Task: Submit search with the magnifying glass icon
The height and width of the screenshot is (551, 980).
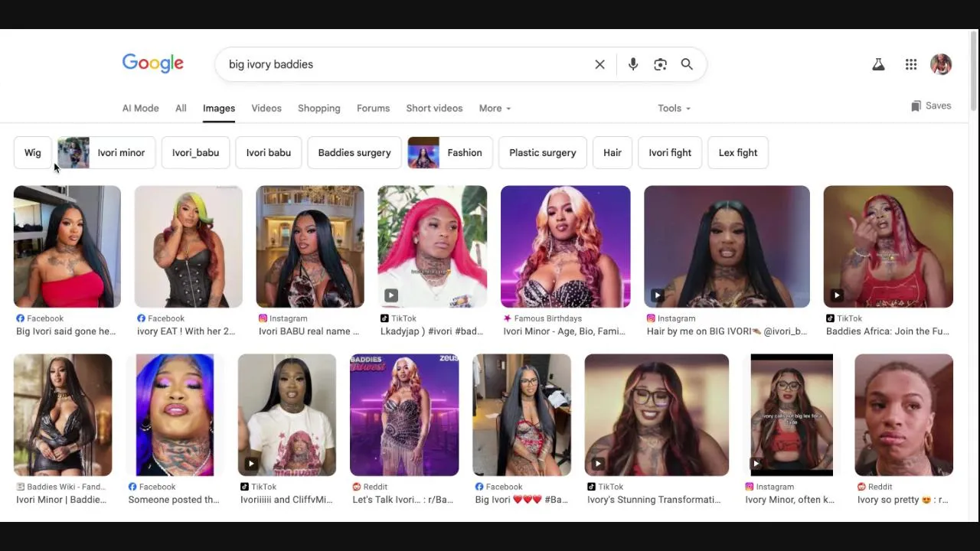Action: pos(687,64)
